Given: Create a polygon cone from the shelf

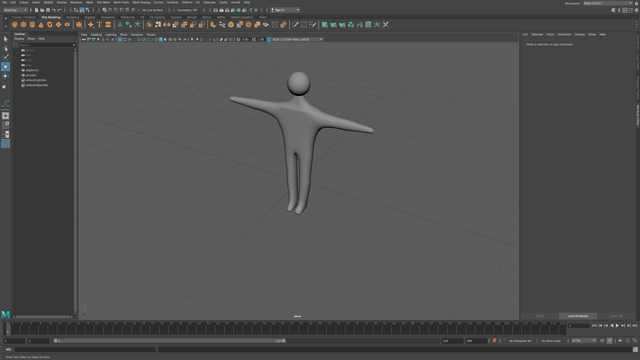Looking at the screenshot, I should pyautogui.click(x=41, y=25).
